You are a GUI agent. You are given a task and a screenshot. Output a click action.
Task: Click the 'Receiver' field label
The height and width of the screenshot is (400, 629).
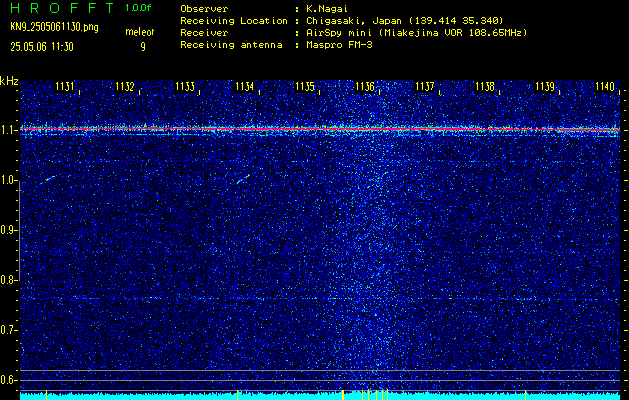point(204,33)
